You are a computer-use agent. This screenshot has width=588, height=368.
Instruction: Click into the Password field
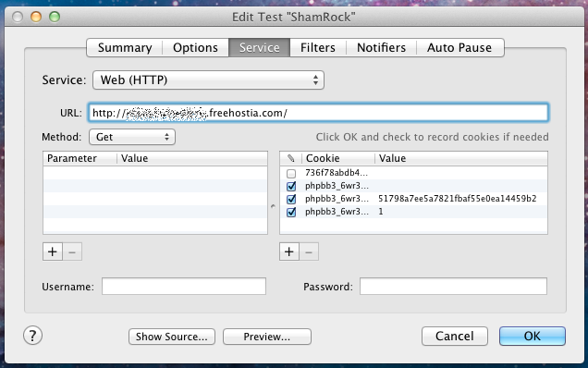453,287
